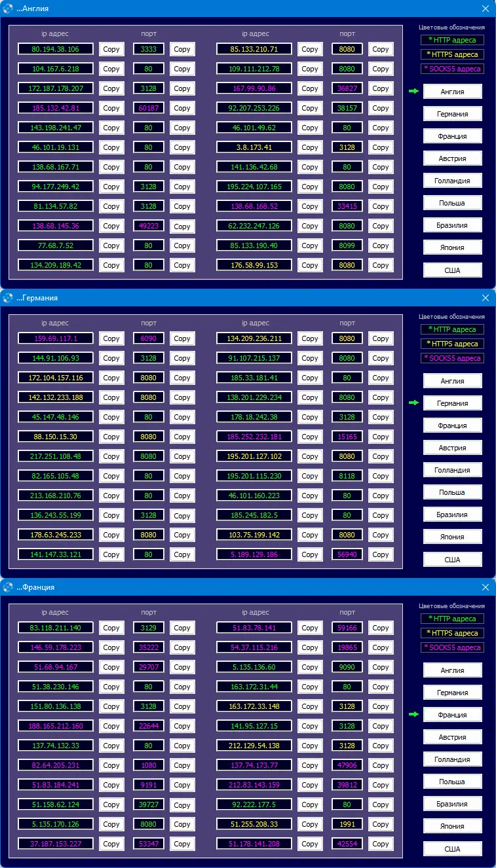This screenshot has width=496, height=868.
Task: Copy port 6090 in Германия window
Action: pos(182,338)
